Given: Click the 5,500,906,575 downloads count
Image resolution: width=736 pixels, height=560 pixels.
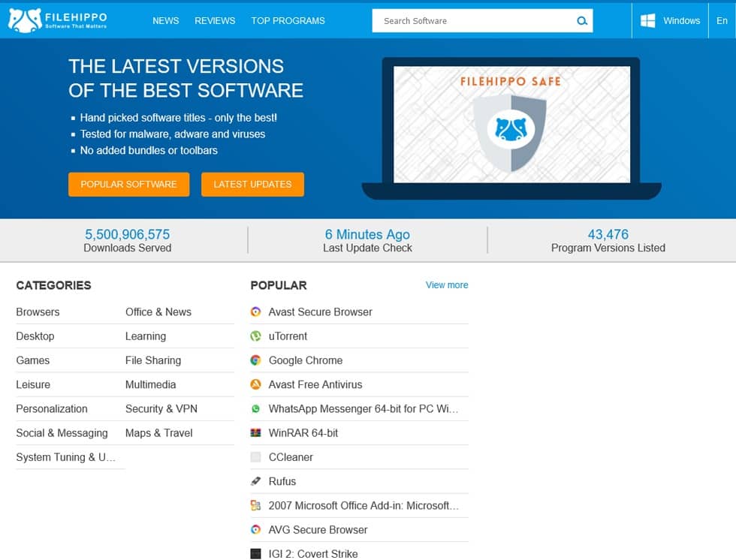Looking at the screenshot, I should pos(127,234).
